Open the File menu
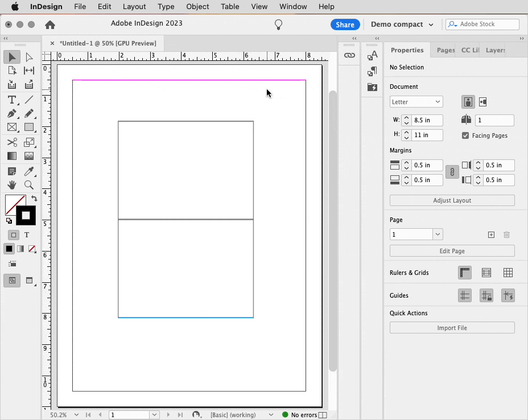 click(80, 7)
